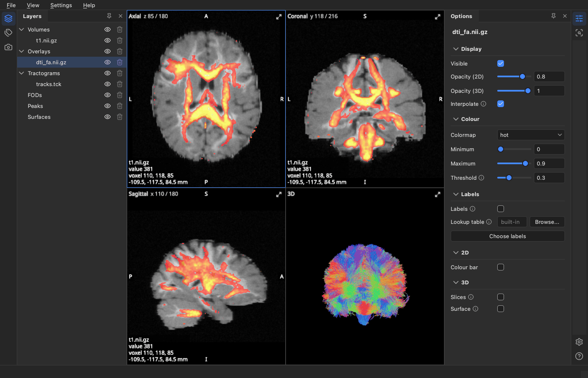Viewport: 588px width, 378px height.
Task: Open the Settings menu
Action: (x=61, y=5)
